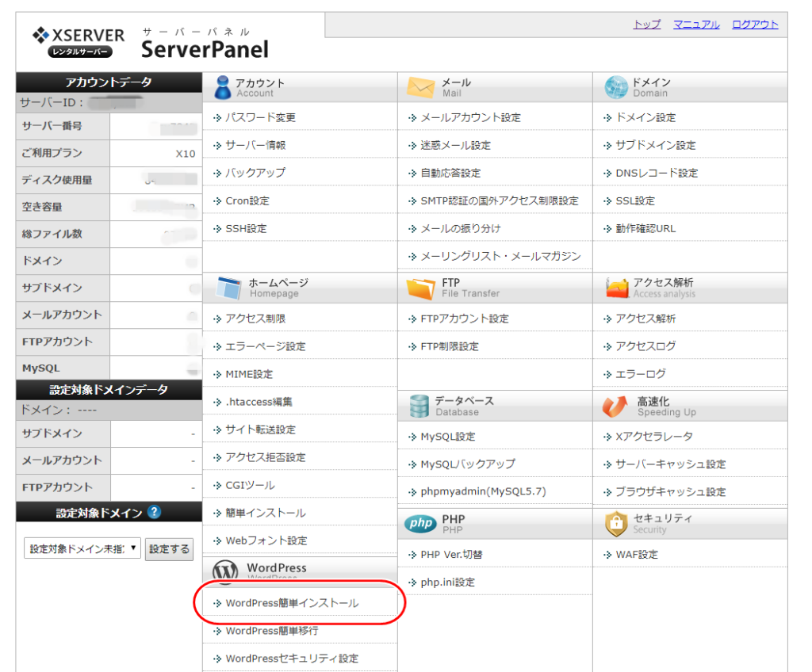Open .htaccess編集

coord(259,402)
